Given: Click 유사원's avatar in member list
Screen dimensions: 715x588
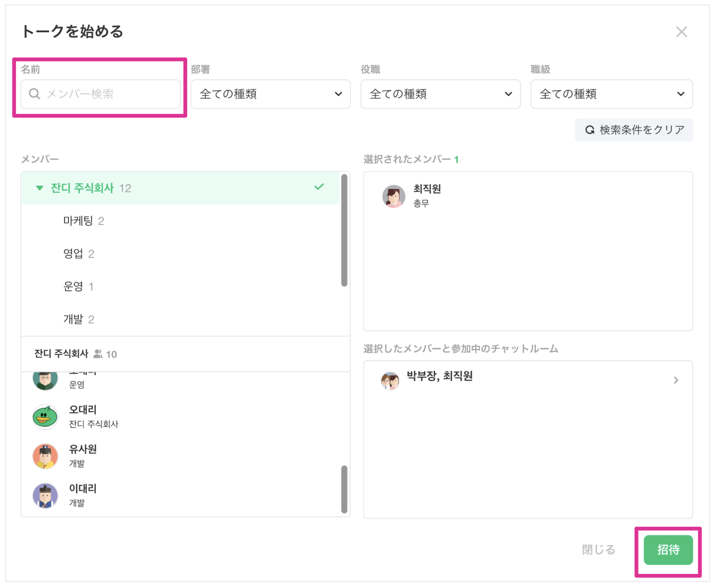Looking at the screenshot, I should (x=45, y=456).
